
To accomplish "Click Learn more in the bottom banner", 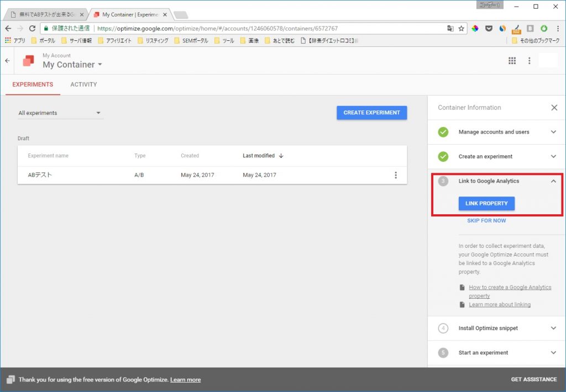I will click(x=186, y=380).
